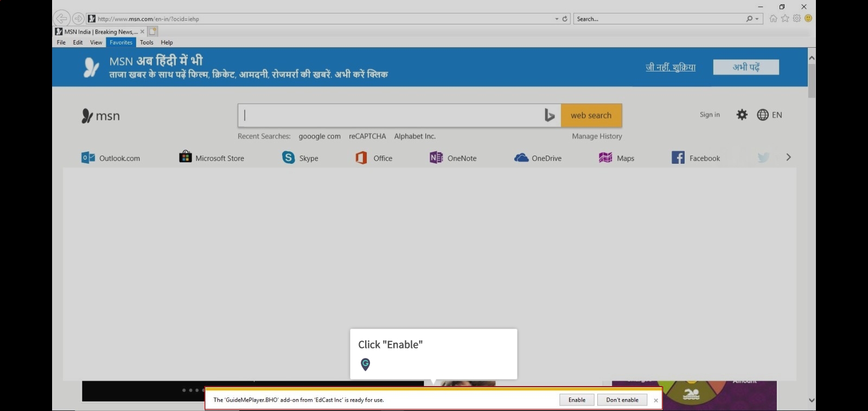Select recent search 'reCAPTCHA'
Viewport: 868px width, 411px height.
(367, 136)
